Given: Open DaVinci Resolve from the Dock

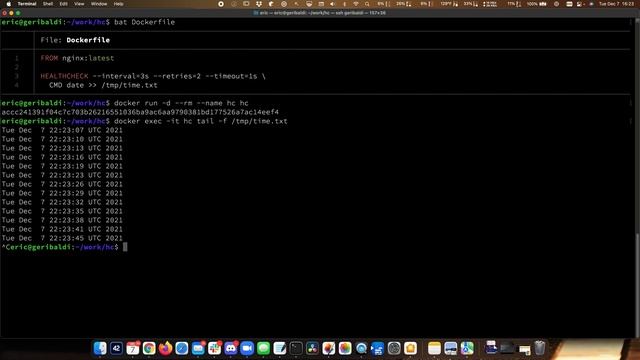Looking at the screenshot, I should 312,348.
